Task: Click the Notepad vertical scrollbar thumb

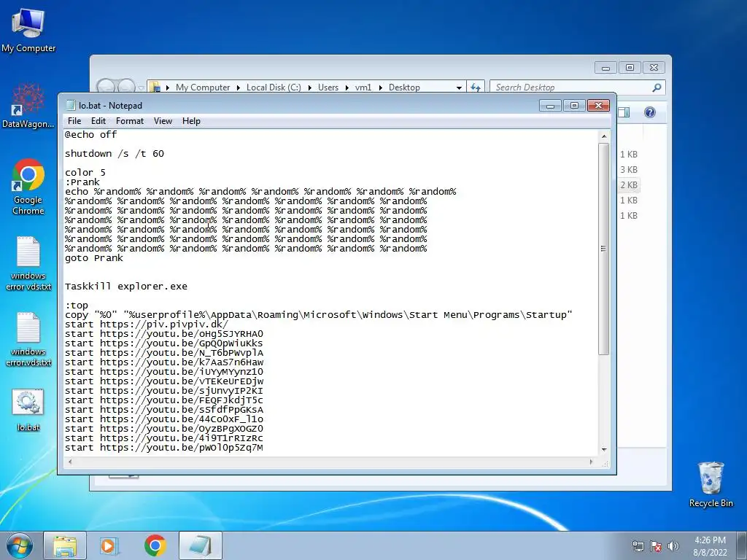Action: [x=603, y=248]
